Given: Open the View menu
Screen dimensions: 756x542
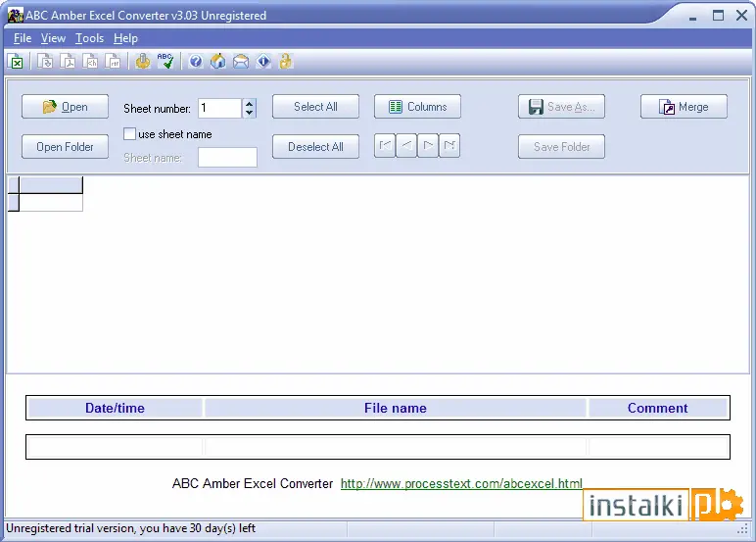Looking at the screenshot, I should (53, 38).
